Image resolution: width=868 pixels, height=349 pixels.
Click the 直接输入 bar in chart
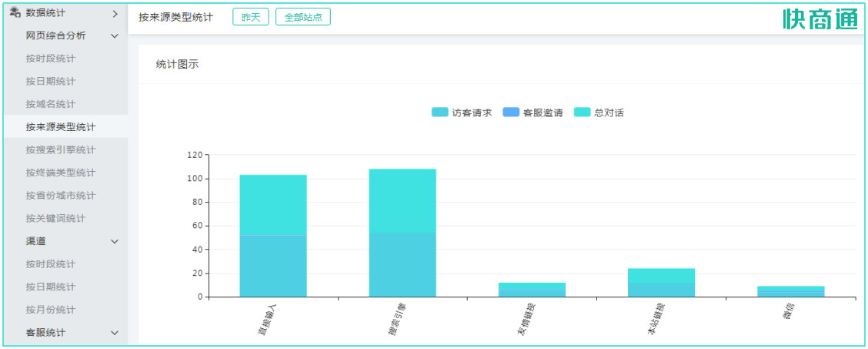click(273, 236)
